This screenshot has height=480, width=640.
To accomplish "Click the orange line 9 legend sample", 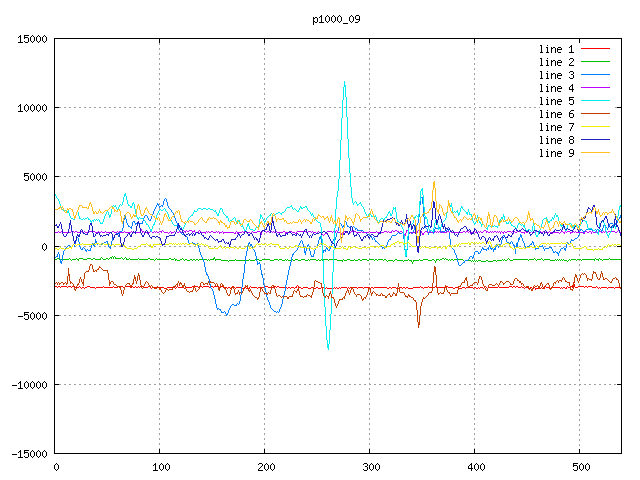I will pos(596,153).
